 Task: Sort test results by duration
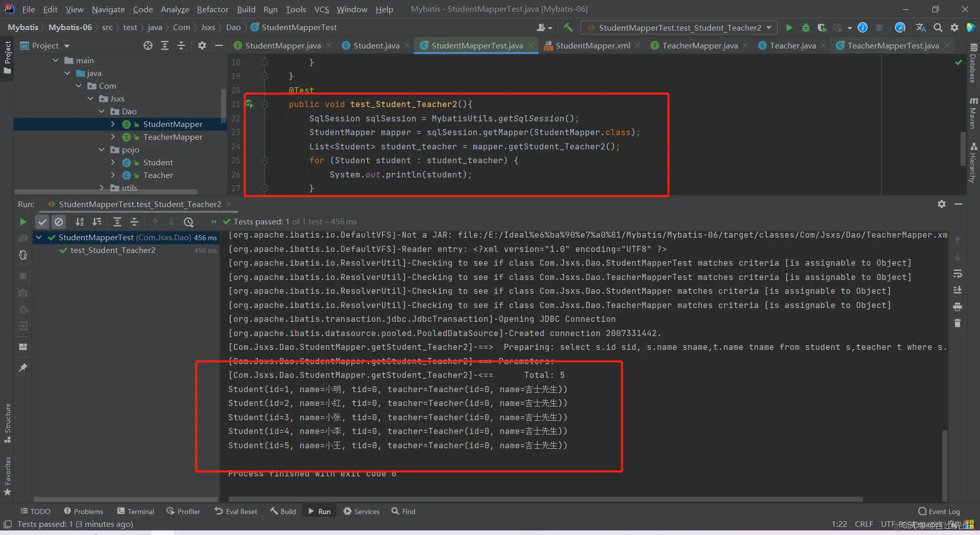coord(96,222)
